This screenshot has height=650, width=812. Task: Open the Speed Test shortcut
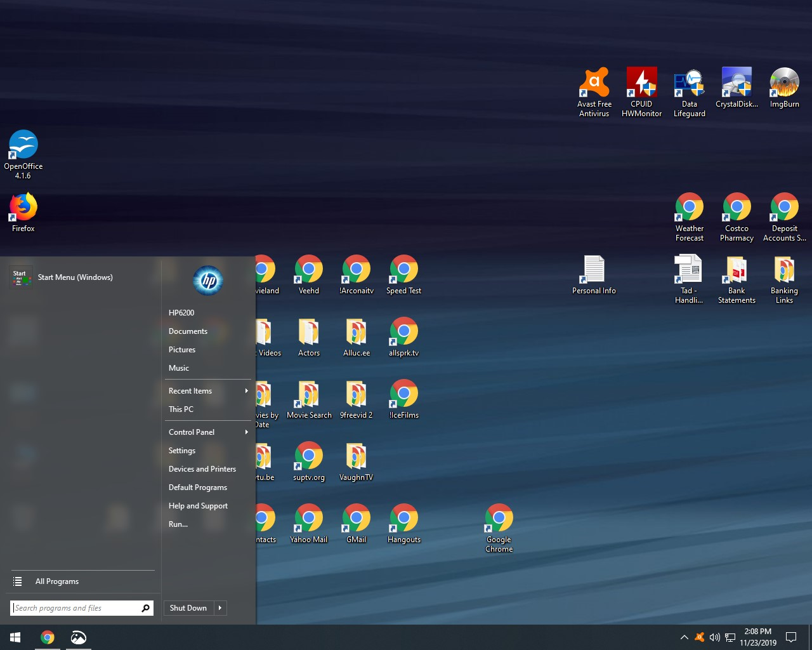[x=403, y=270]
